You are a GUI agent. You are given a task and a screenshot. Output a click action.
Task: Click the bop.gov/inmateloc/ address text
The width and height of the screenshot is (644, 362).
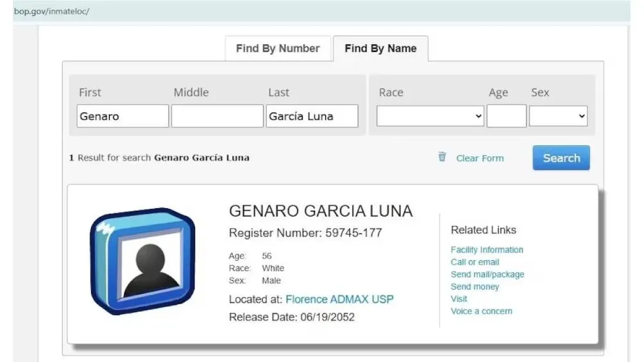point(52,12)
